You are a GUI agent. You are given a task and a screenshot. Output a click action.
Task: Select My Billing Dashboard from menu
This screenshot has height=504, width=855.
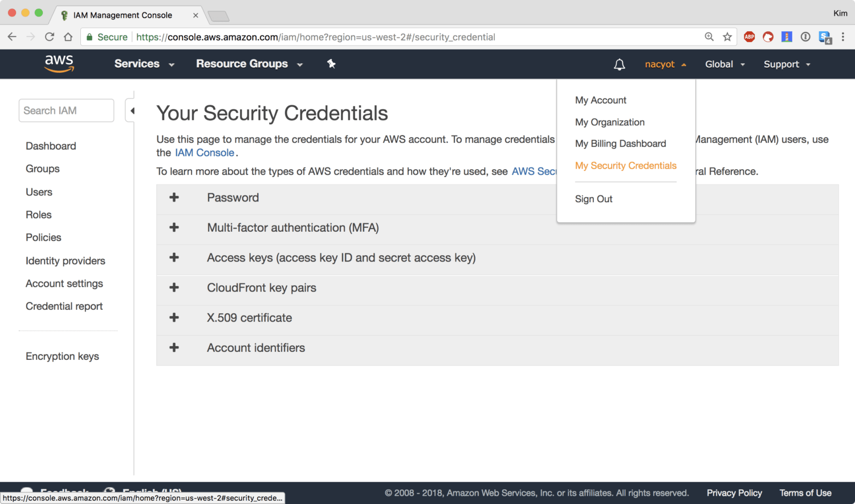pos(620,144)
